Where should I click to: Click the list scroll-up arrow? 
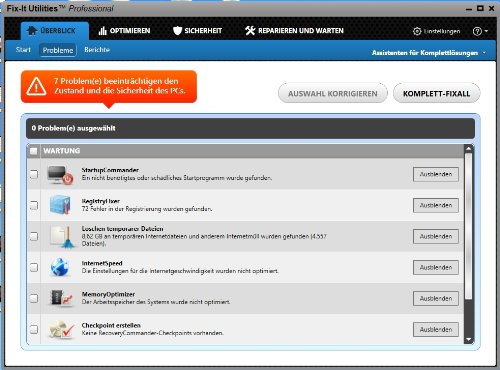pyautogui.click(x=469, y=149)
